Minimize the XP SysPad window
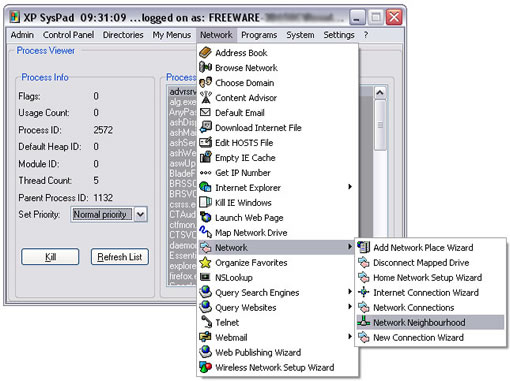510x381 pixels. (x=357, y=17)
